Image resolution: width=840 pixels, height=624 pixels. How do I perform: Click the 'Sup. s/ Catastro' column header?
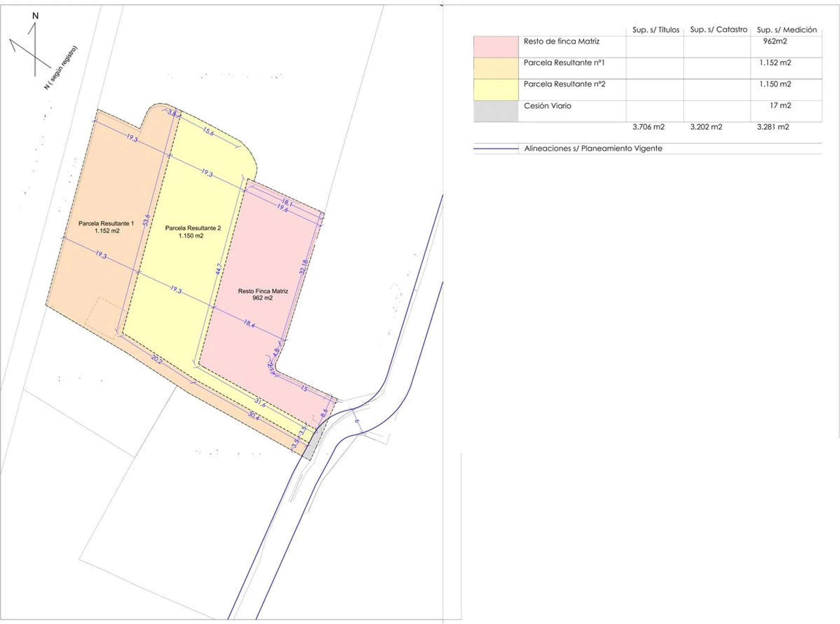pos(718,30)
